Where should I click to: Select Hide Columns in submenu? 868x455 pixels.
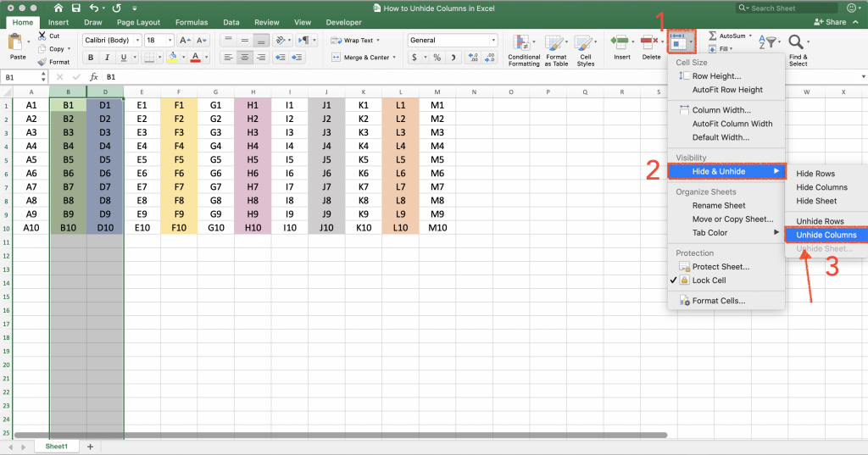click(x=821, y=187)
